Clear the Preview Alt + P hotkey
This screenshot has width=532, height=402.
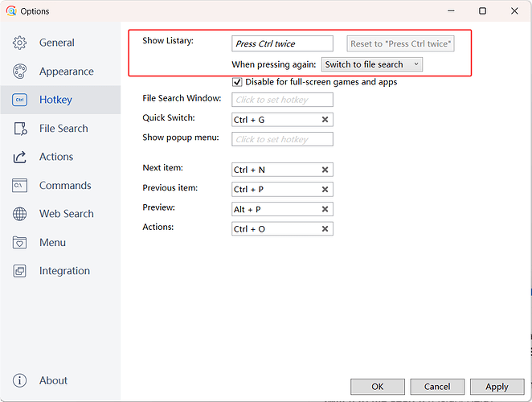(325, 209)
